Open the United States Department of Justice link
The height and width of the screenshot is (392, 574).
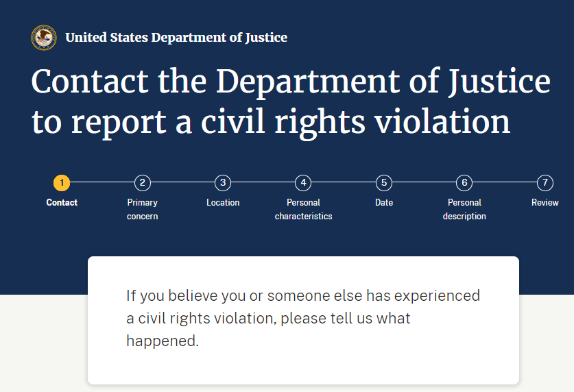click(176, 37)
